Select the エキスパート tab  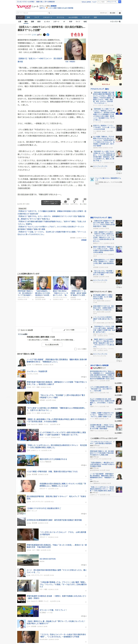coord(48,17)
